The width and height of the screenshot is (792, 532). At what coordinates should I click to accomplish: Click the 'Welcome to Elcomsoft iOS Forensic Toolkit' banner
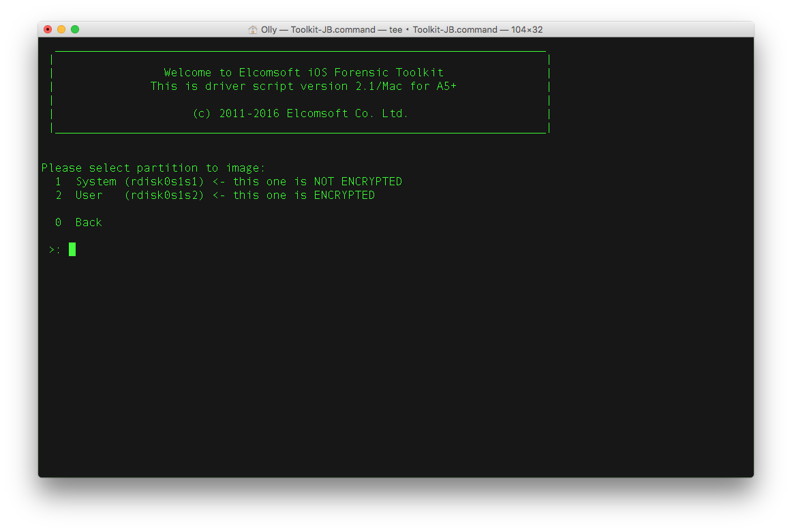(303, 73)
